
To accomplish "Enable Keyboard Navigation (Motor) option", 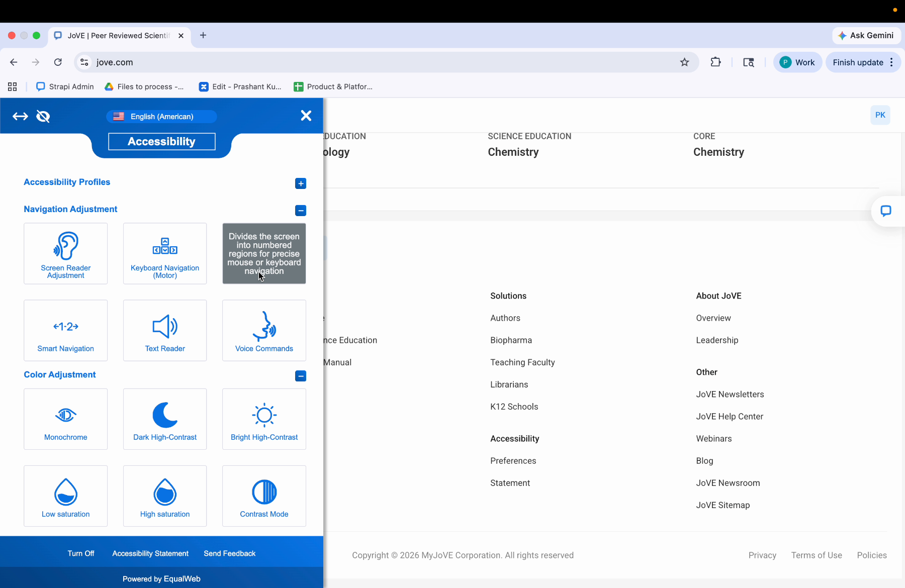I will pyautogui.click(x=165, y=254).
